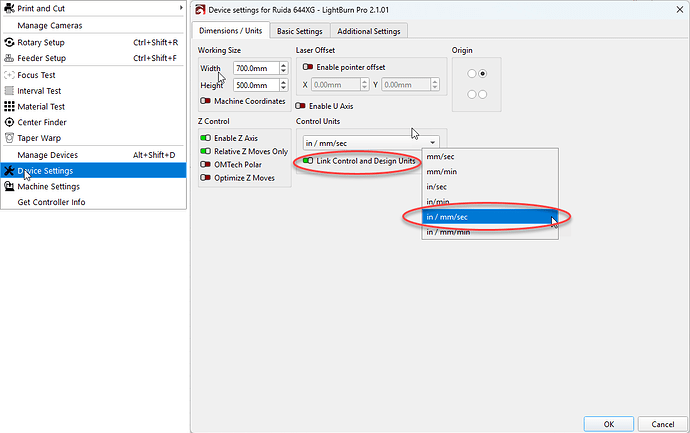Click the OK button

tap(609, 424)
